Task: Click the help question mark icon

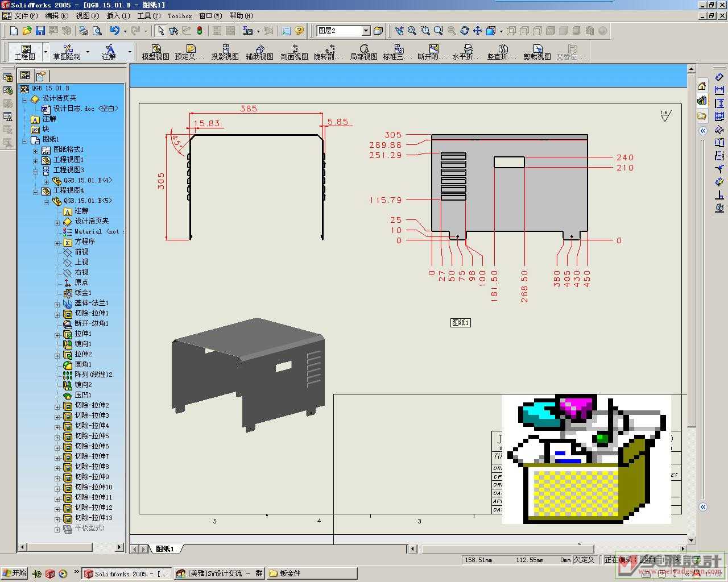Action: point(299,31)
